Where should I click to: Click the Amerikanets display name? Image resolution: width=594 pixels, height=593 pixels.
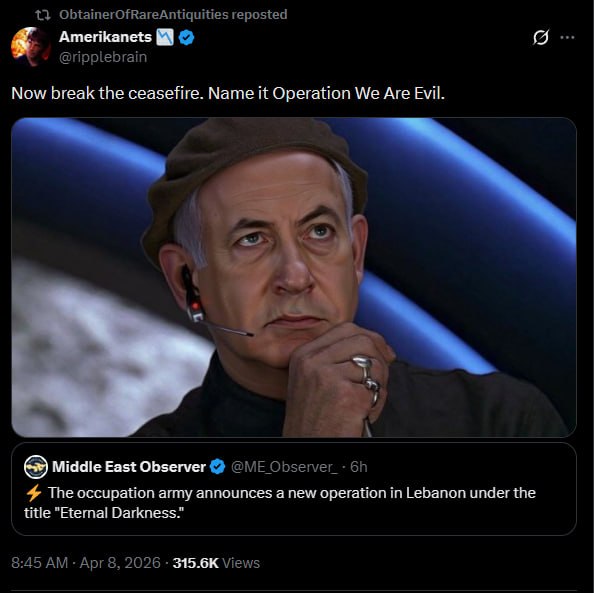[105, 37]
